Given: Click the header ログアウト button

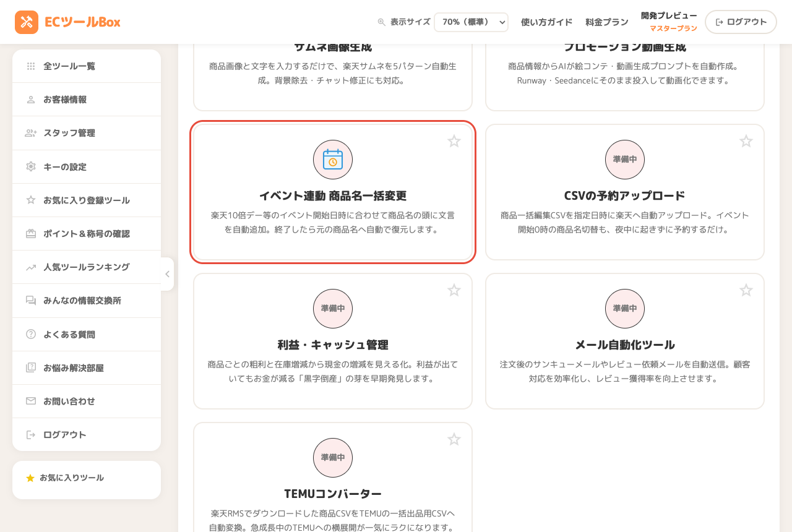Looking at the screenshot, I should coord(741,22).
